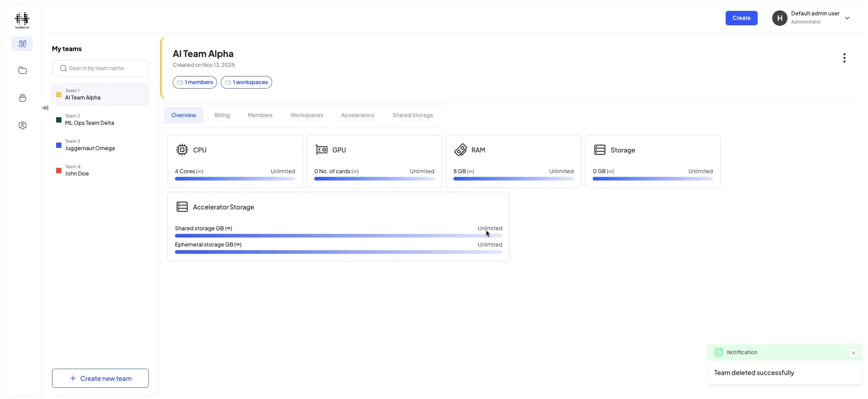Viewport: 868px width, 399px height.
Task: Click the AI Team Alpha heading
Action: tap(203, 54)
